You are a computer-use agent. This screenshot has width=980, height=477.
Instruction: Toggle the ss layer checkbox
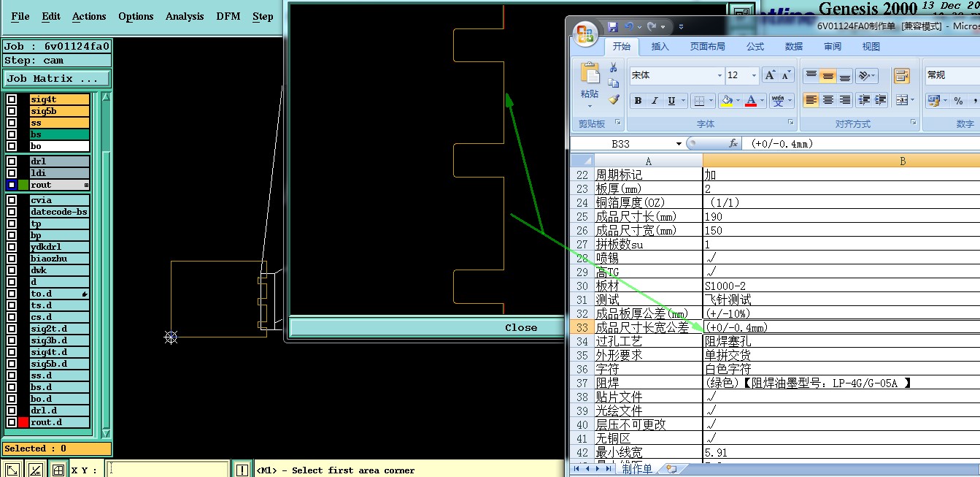pyautogui.click(x=12, y=123)
